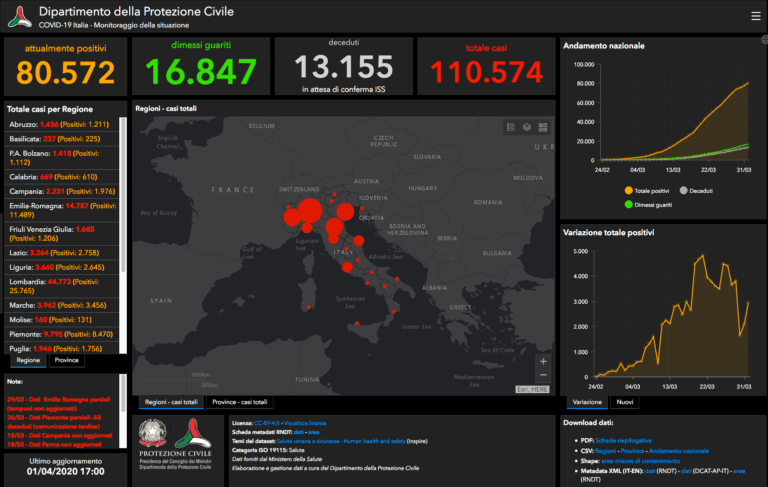
Task: Click the Protezione Civile logo
Action: tap(198, 443)
